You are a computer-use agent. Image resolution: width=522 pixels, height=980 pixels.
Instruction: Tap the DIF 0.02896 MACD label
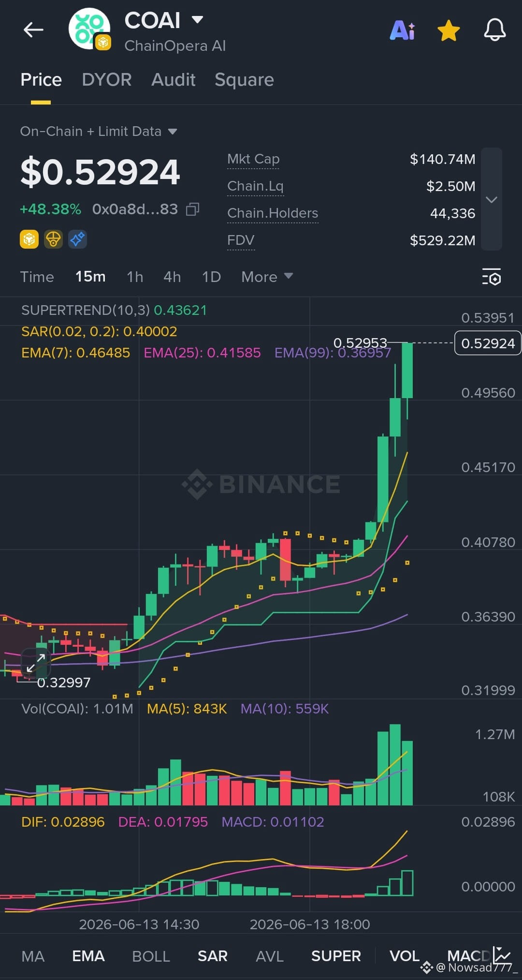coord(63,822)
